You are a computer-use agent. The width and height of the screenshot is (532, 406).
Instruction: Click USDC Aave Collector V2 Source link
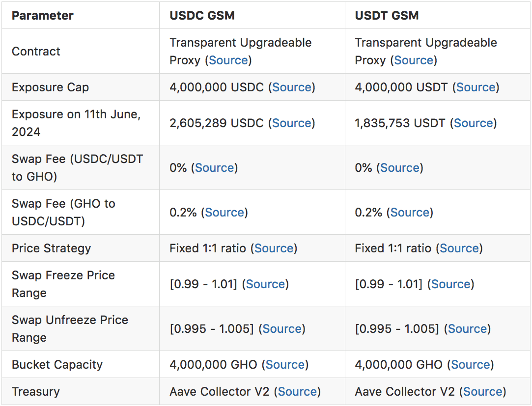click(x=297, y=391)
